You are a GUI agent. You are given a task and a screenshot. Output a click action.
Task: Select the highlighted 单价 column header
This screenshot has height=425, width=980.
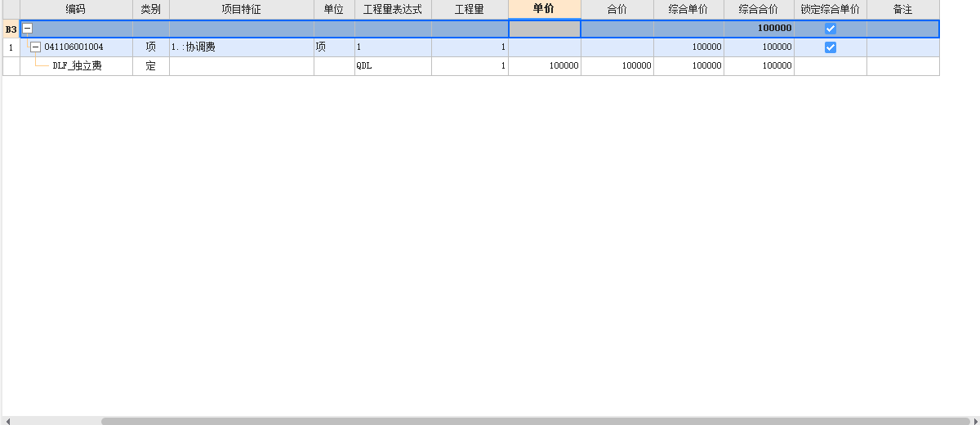pyautogui.click(x=545, y=9)
